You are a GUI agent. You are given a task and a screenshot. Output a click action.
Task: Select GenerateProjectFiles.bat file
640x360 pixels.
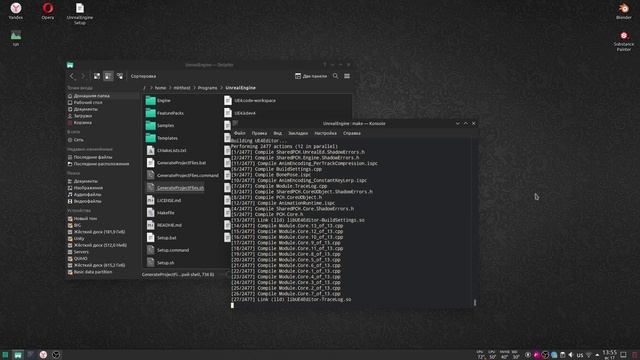point(176,163)
